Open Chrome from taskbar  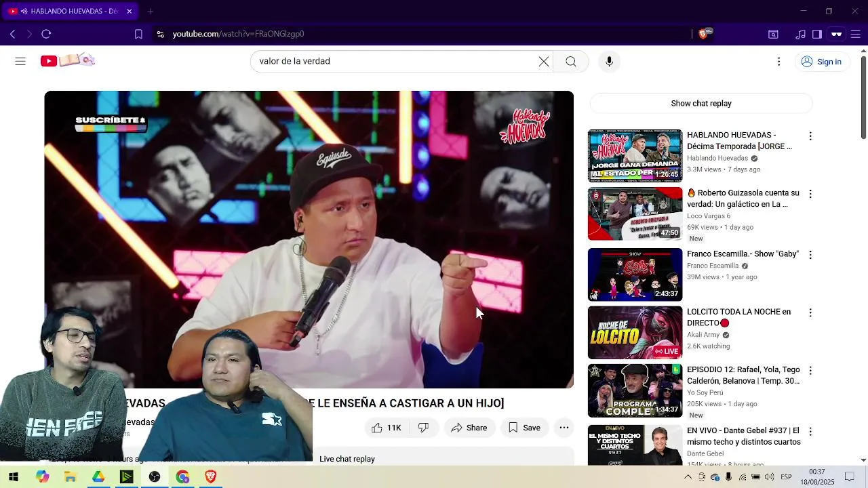click(183, 477)
